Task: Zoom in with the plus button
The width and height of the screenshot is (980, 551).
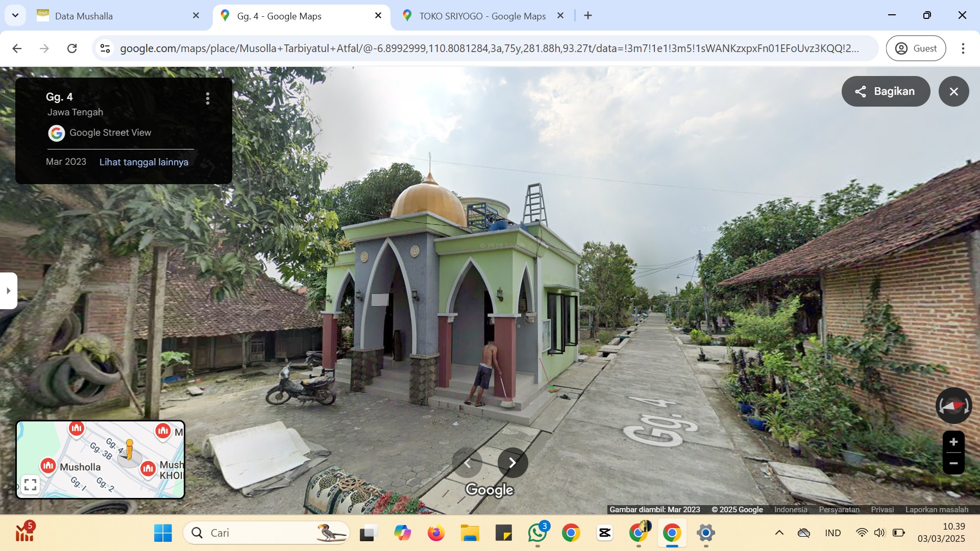Action: pyautogui.click(x=953, y=442)
